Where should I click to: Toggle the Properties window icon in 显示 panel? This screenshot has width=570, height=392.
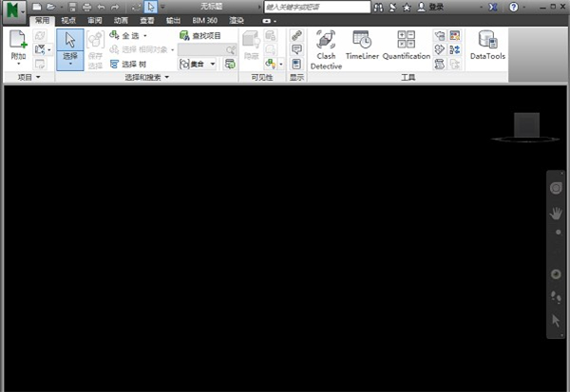[x=296, y=64]
